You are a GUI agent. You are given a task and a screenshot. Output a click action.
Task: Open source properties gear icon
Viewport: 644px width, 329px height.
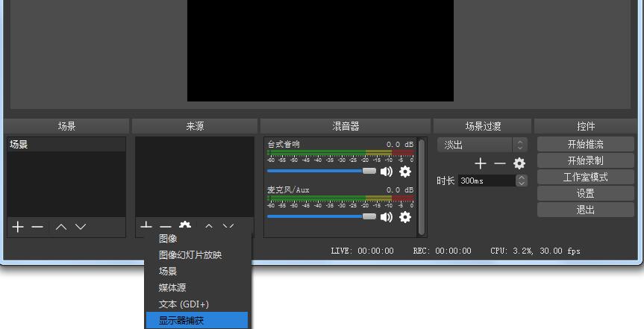(185, 225)
